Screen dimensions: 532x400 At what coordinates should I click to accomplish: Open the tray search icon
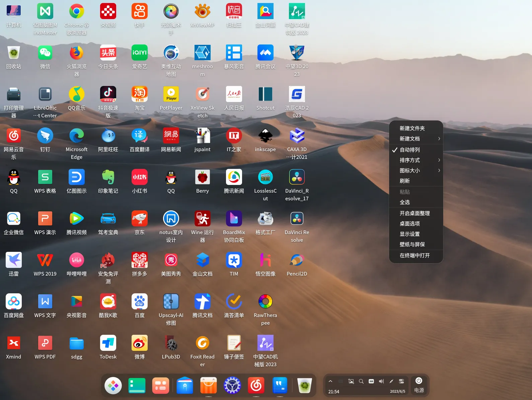pos(361,381)
